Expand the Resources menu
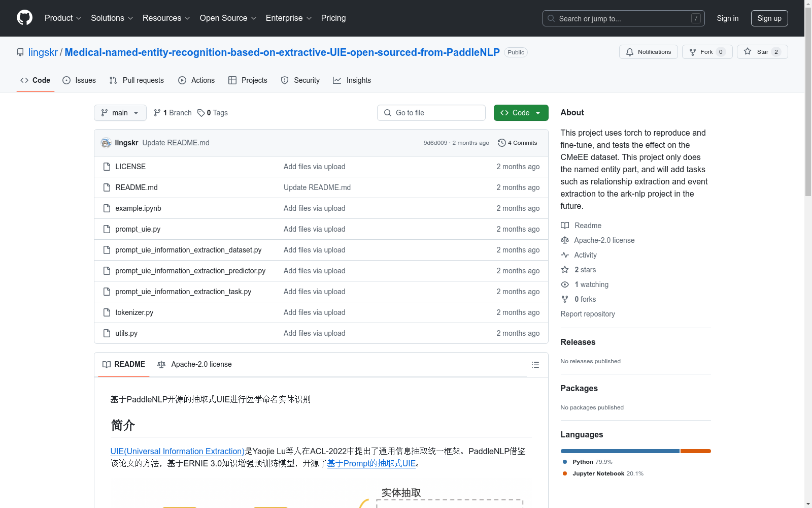 (x=166, y=18)
